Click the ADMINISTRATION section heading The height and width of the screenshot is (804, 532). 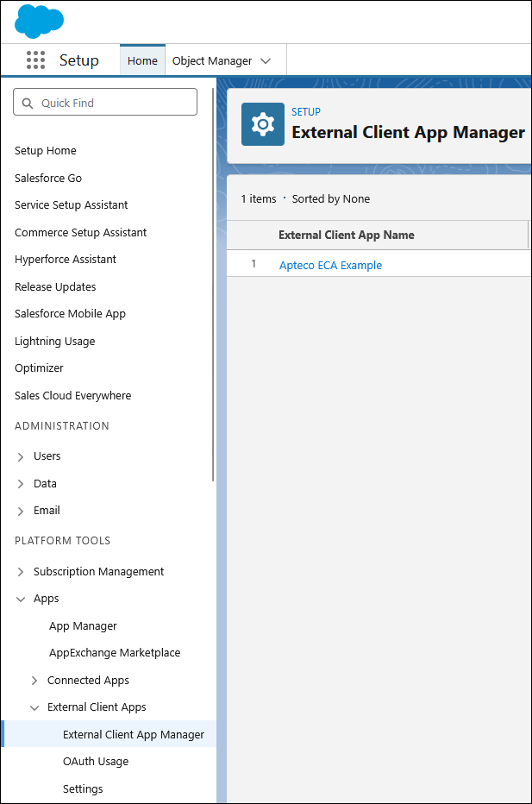point(62,425)
